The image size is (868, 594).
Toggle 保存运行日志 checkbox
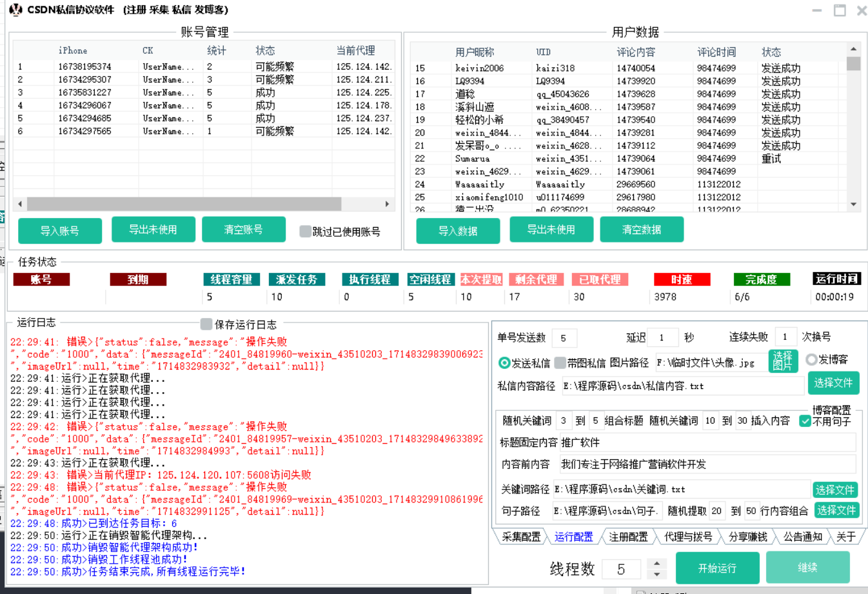206,324
